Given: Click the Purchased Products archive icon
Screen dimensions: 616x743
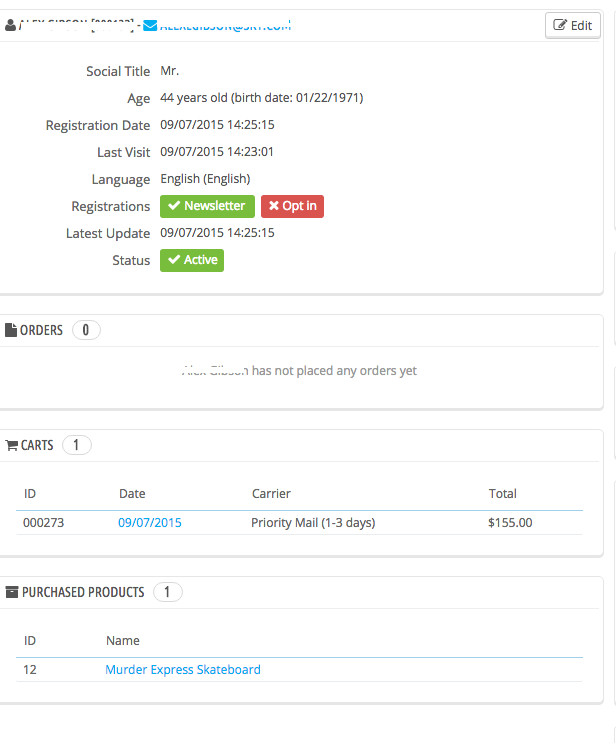Looking at the screenshot, I should click(x=12, y=592).
